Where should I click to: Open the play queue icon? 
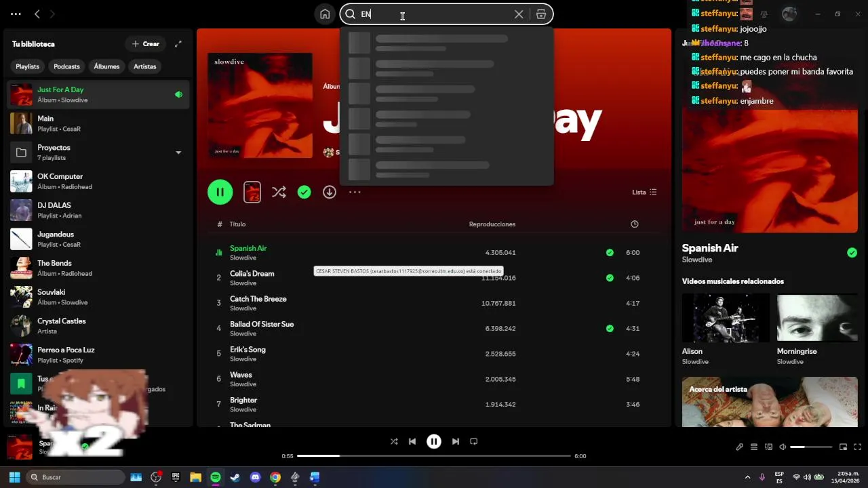pyautogui.click(x=754, y=447)
